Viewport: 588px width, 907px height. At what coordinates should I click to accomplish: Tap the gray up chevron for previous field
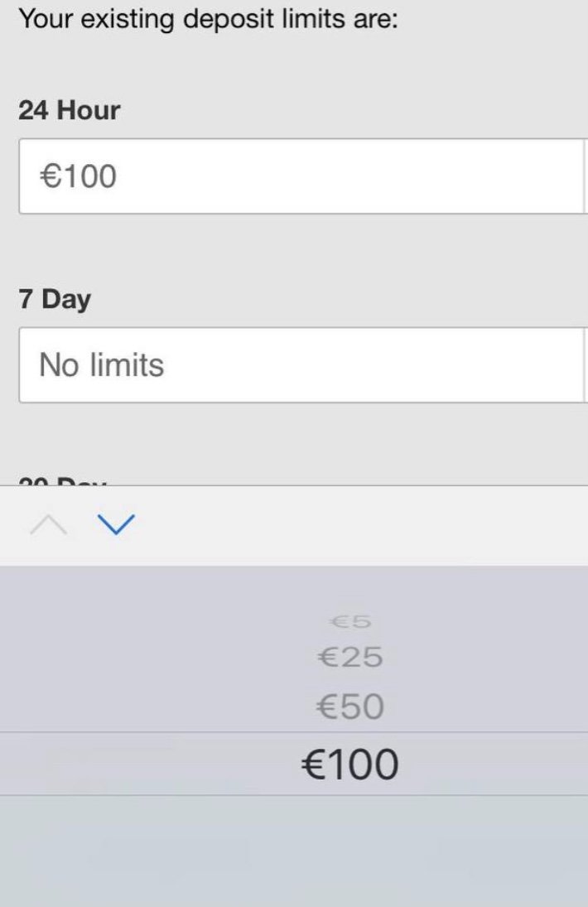48,524
